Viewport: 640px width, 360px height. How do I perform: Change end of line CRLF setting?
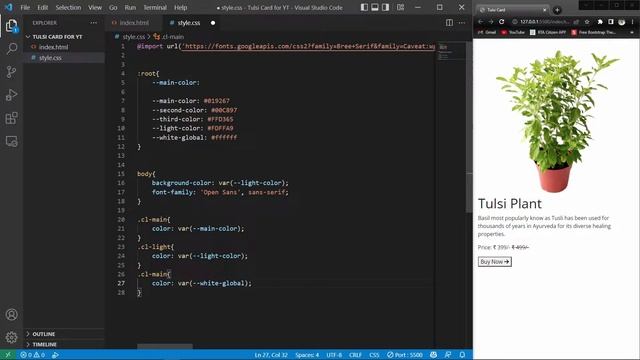(x=355, y=355)
